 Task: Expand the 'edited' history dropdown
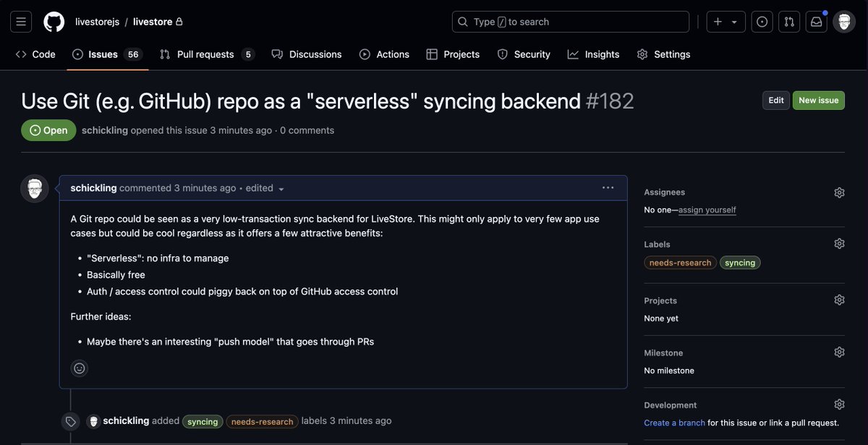(265, 188)
